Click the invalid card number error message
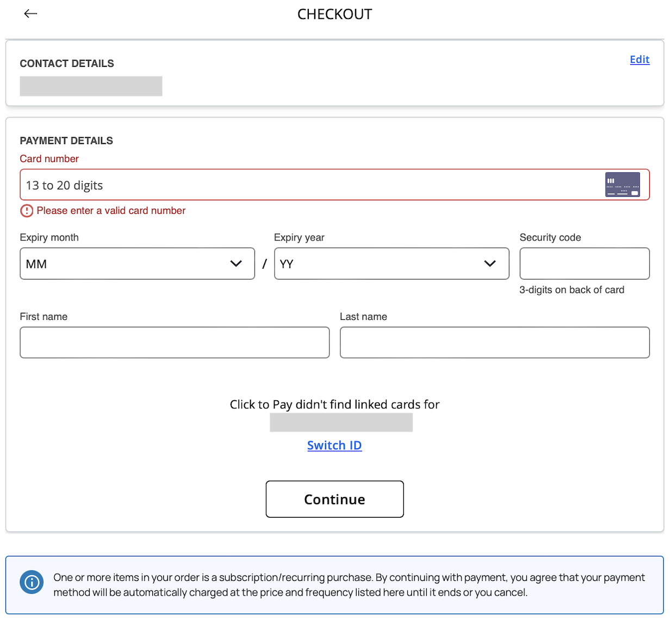Screen dimensions: 672x620 click(111, 211)
